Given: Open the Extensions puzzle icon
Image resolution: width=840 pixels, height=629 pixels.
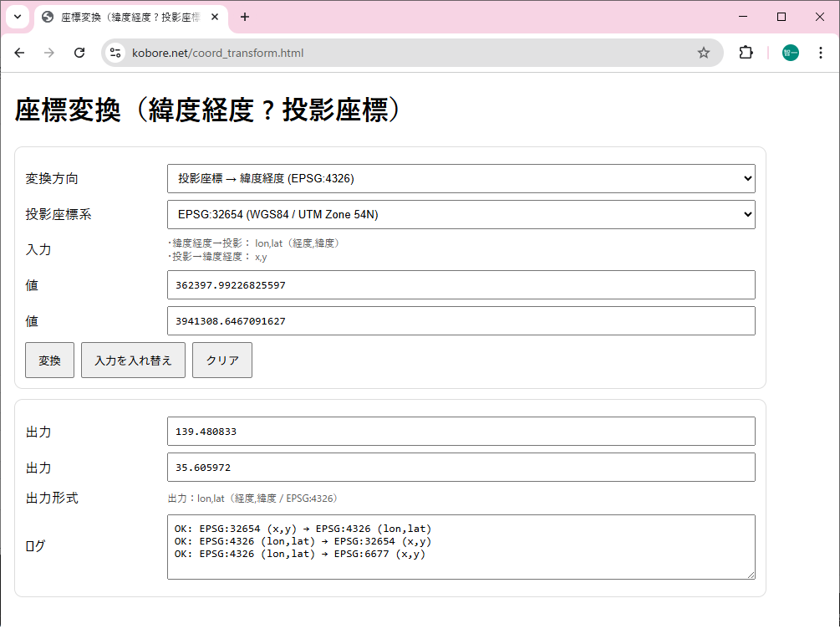Looking at the screenshot, I should tap(746, 53).
